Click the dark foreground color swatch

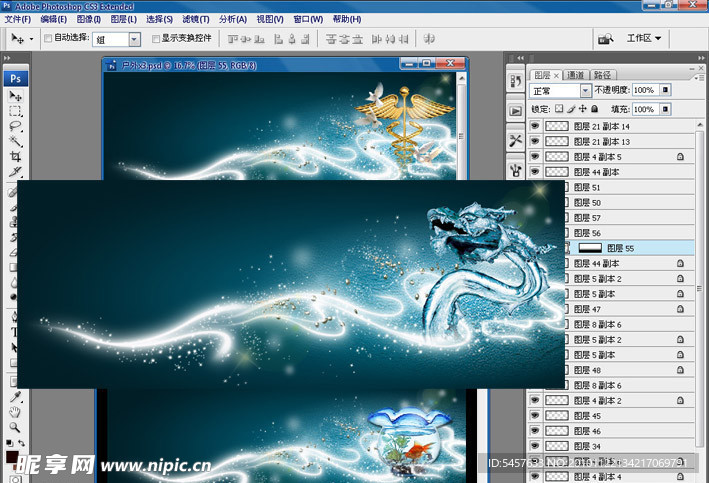click(x=11, y=457)
